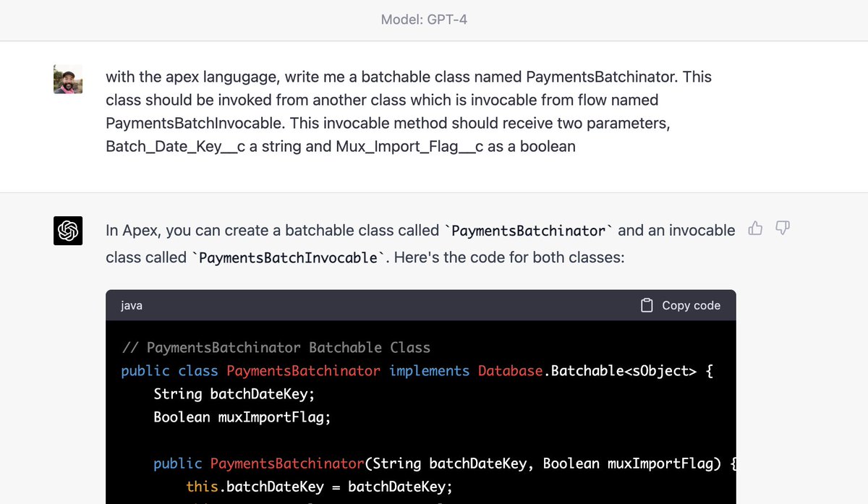This screenshot has height=504, width=868.
Task: Click 'Mux_Import_Flag__c as a boolean' in the prompt
Action: (456, 147)
